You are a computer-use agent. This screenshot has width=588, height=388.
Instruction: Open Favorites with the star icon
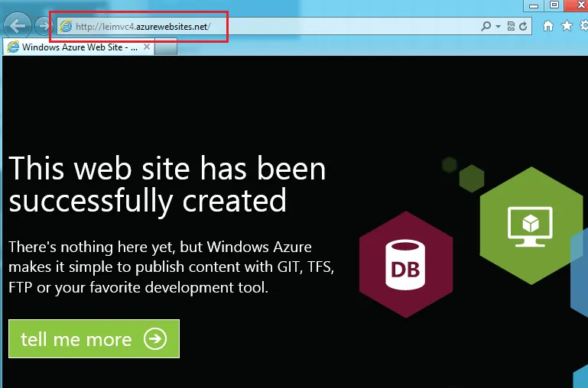point(567,25)
